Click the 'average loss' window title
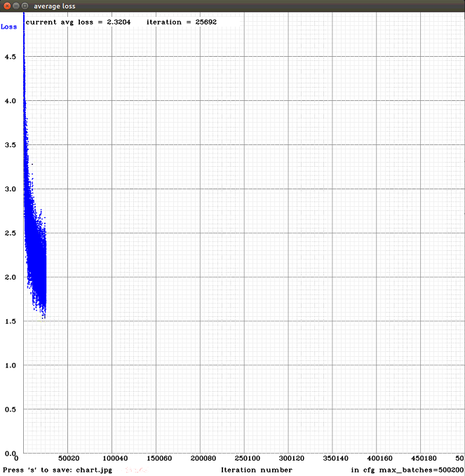Viewport: 465px width, 476px height. (55, 6)
